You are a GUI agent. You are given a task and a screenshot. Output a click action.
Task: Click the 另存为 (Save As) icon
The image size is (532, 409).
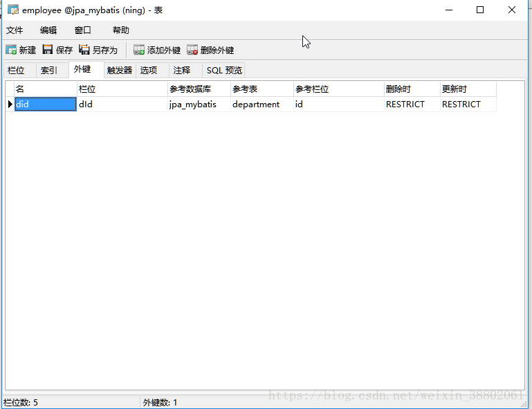(84, 50)
